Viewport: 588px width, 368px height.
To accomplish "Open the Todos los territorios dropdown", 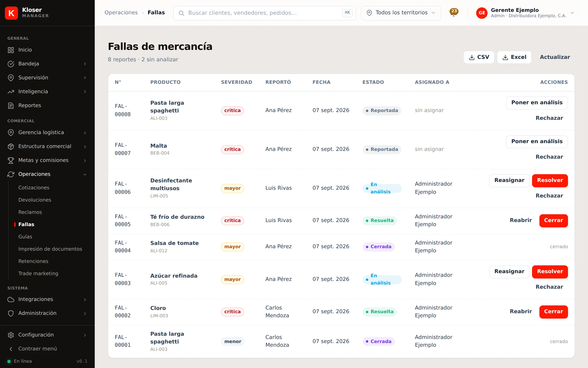I will 401,13.
